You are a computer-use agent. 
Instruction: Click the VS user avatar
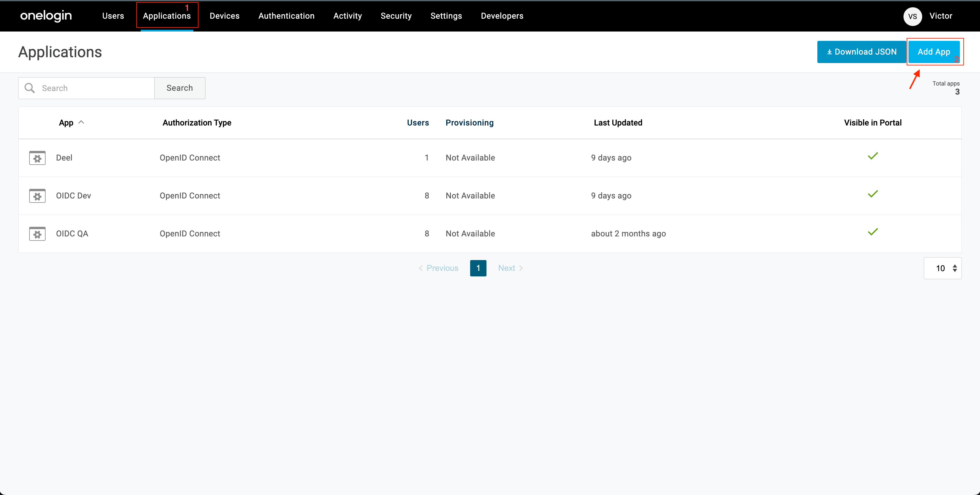912,16
